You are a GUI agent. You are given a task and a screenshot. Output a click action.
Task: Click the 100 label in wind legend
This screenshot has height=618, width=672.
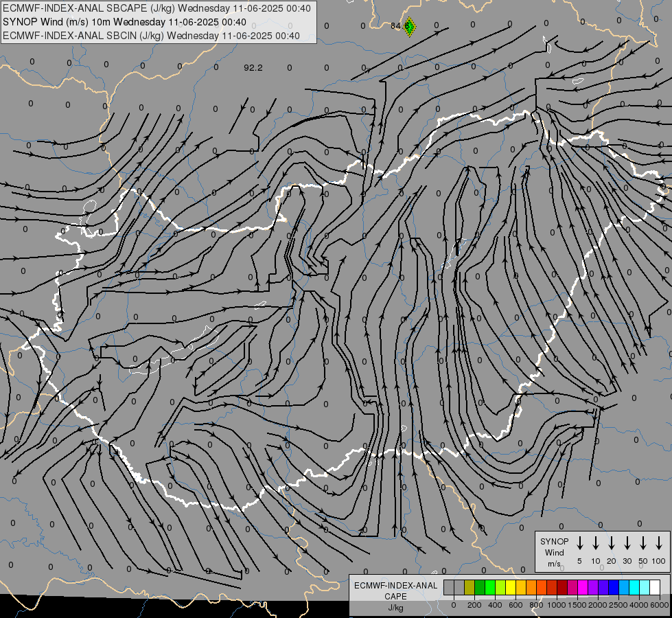click(x=659, y=561)
